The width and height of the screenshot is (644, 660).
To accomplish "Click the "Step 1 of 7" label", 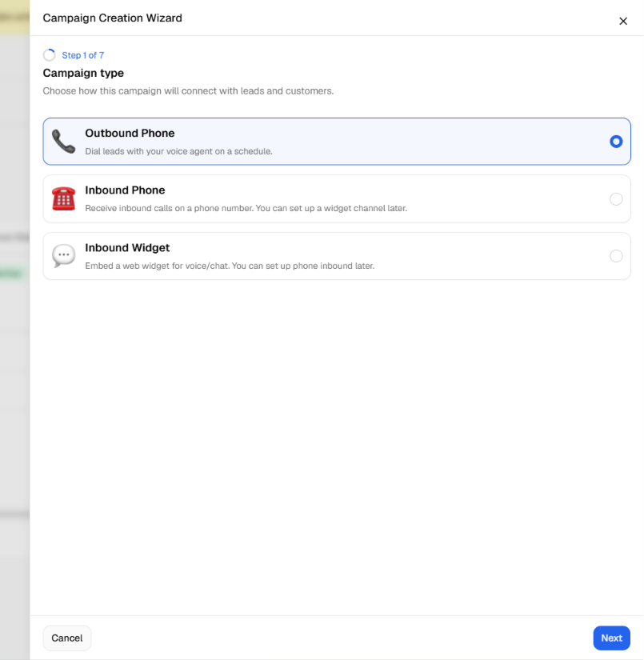I will point(83,55).
